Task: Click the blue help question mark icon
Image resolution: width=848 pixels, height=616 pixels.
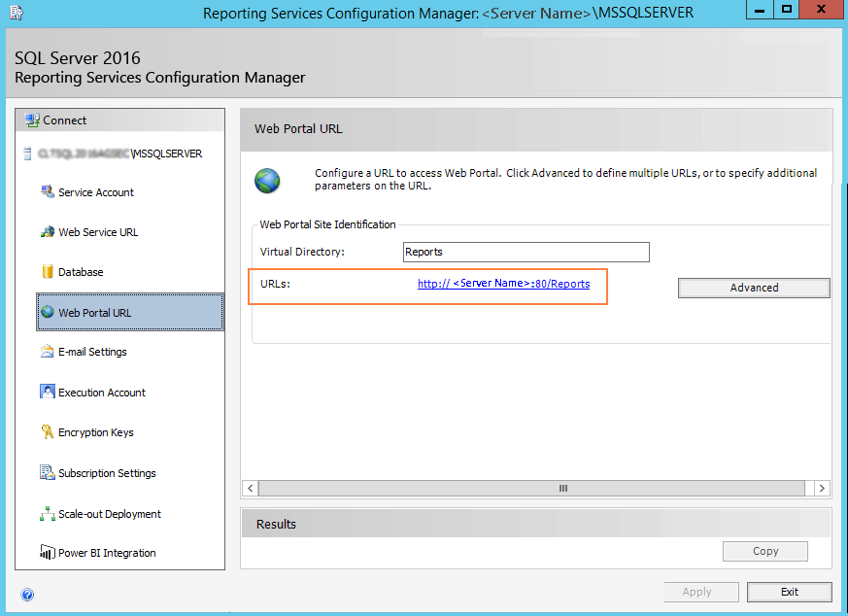Action: tap(27, 595)
